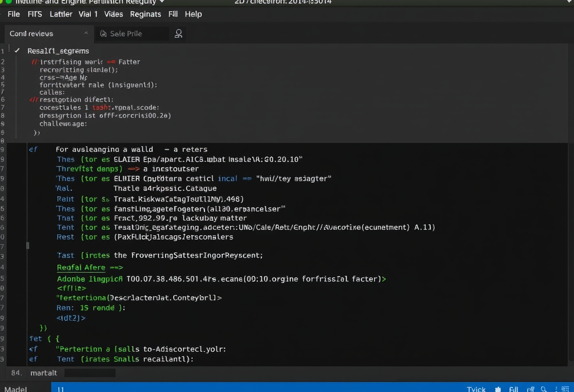The width and height of the screenshot is (574, 392).
Task: Toggle the fold marker on 'For avsleanging' line
Action: [x=33, y=149]
